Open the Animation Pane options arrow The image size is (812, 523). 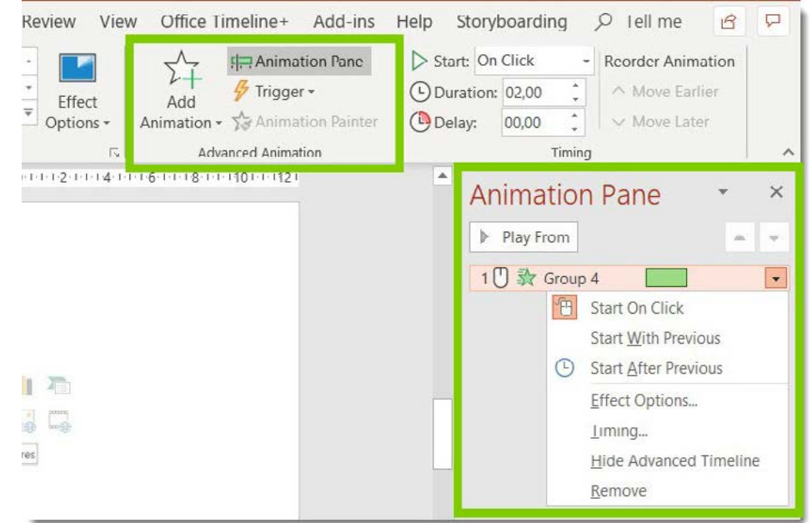[723, 193]
